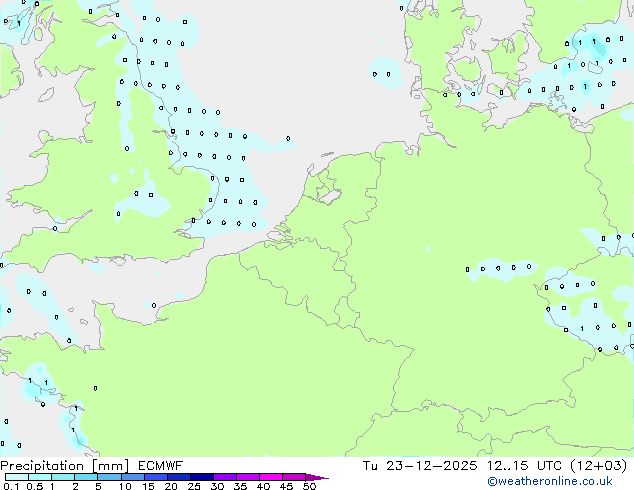Click the legend value label '0.1'
This screenshot has height=490, width=634.
[x=11, y=486]
